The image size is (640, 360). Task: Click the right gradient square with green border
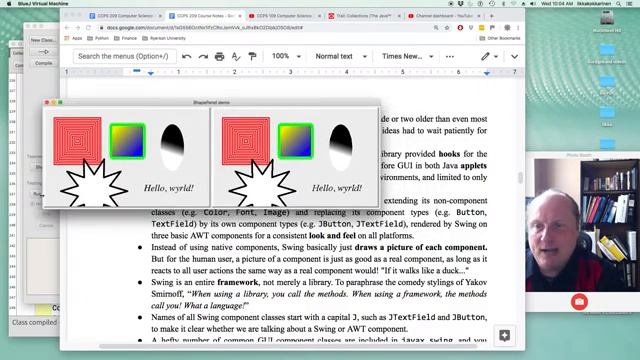296,141
